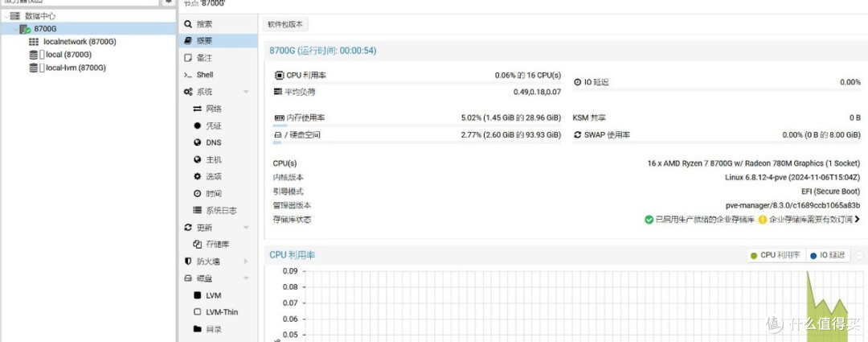Toggle CPU 利用率 legend series

(775, 256)
